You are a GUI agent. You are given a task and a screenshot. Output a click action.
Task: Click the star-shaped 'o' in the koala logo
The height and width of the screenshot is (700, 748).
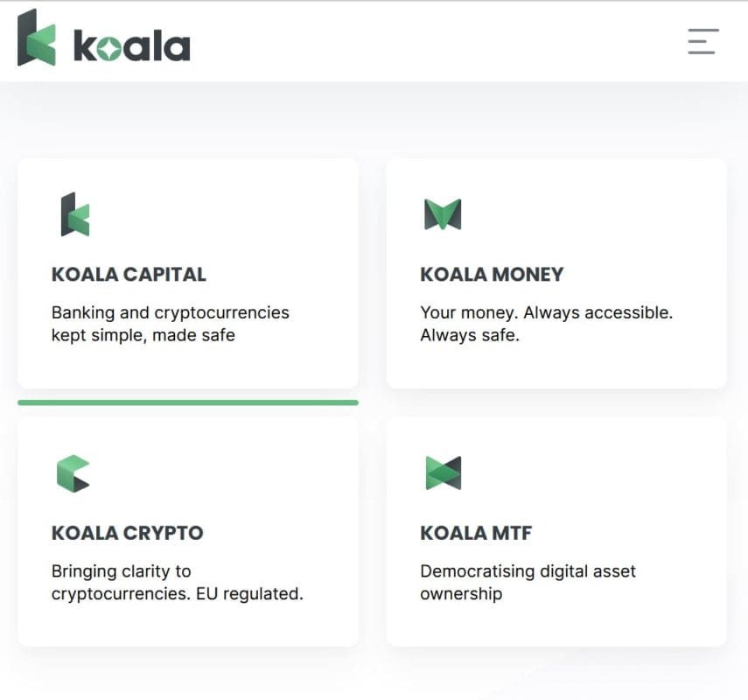(x=109, y=50)
